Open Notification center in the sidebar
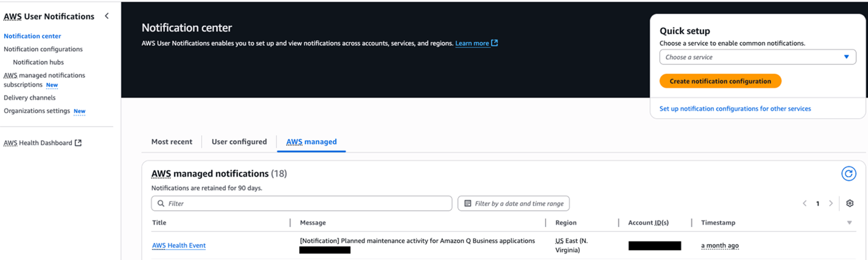 coord(32,36)
